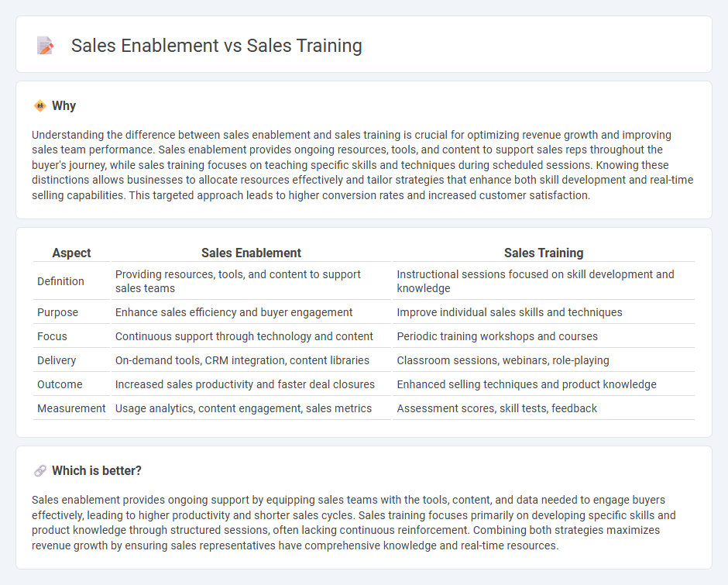Select the Focus row label
Screen dimensions: 728x585
(52, 336)
